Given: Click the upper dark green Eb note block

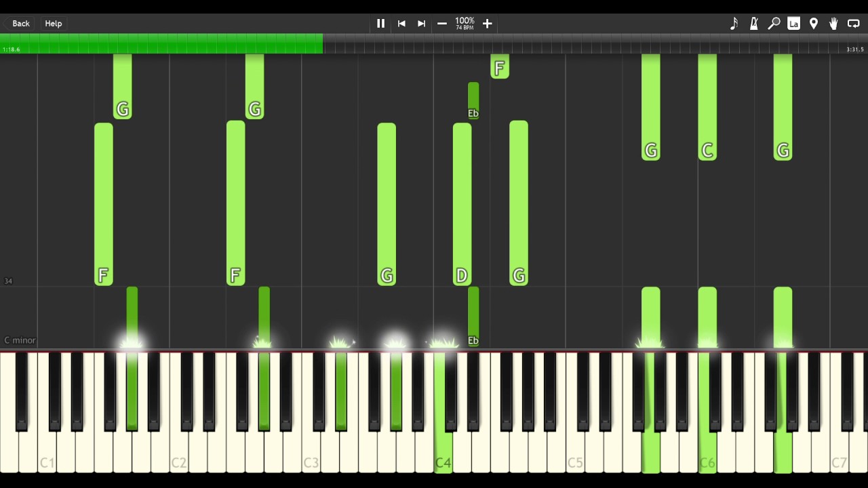Looking at the screenshot, I should (x=473, y=100).
